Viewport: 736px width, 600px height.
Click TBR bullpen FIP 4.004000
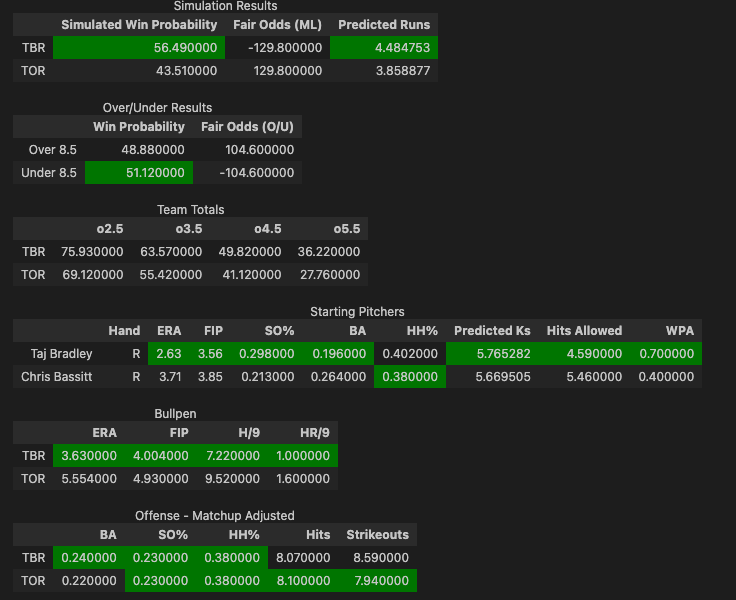click(x=161, y=456)
